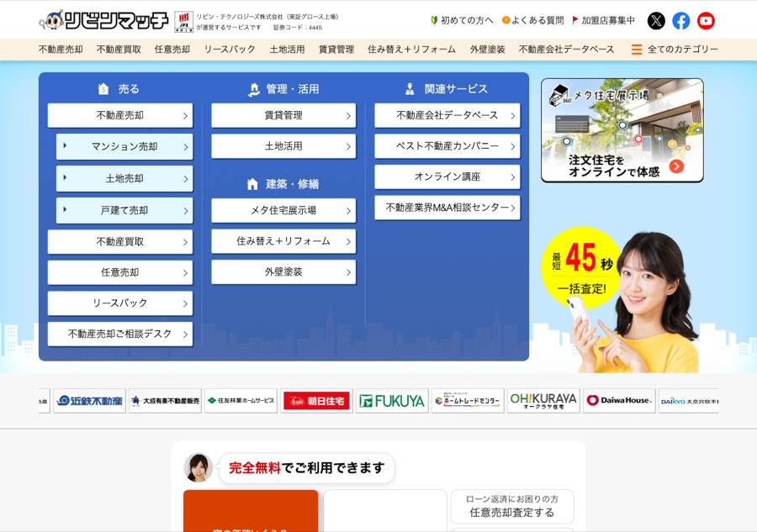The height and width of the screenshot is (532, 757).
Task: Click the 任意売却査定する button
Action: (512, 507)
